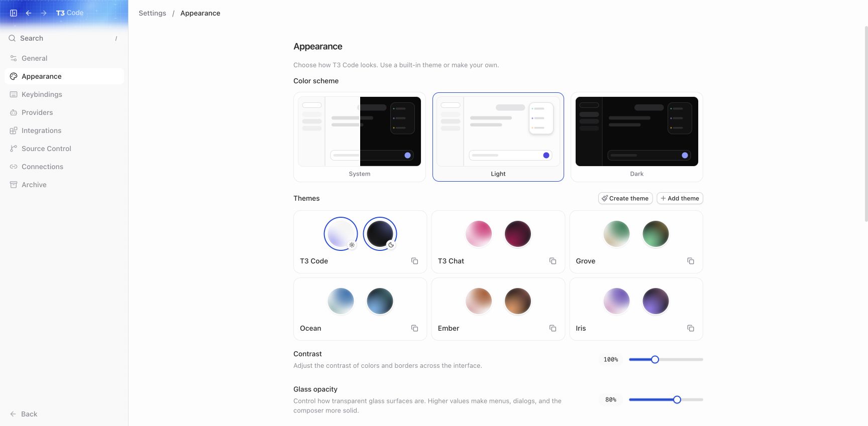Click the Create theme button
This screenshot has height=426, width=868.
(x=625, y=198)
